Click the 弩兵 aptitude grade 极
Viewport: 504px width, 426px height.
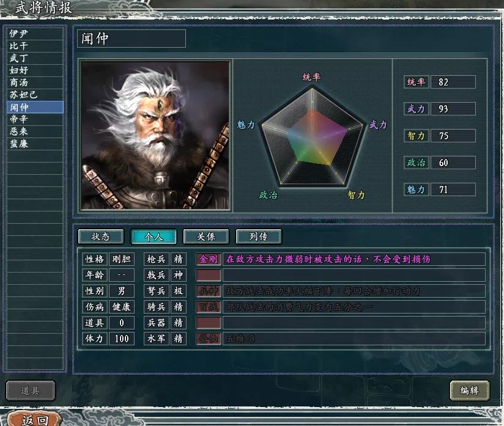pos(179,291)
